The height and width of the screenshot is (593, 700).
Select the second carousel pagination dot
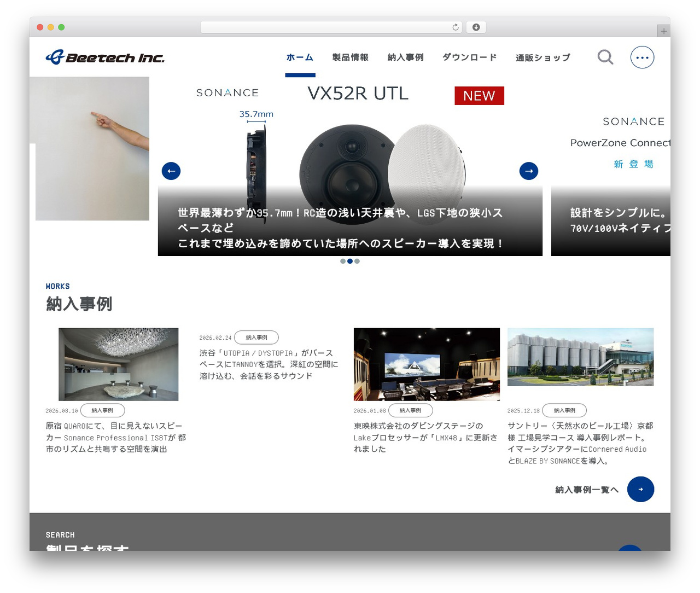coord(350,261)
